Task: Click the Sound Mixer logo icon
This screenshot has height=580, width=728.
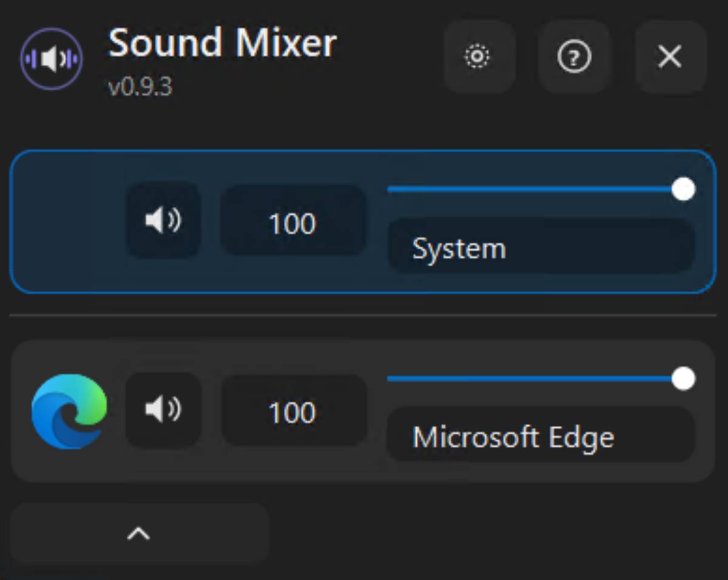Action: point(52,59)
